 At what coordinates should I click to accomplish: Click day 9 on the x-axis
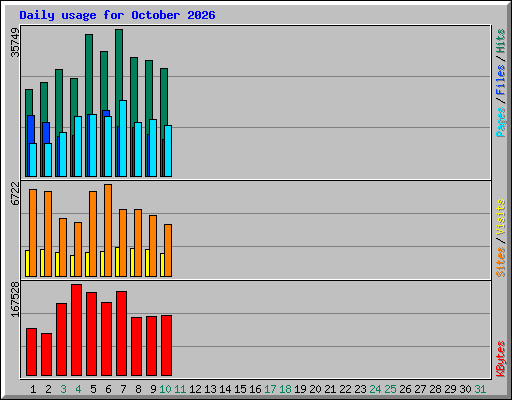click(x=153, y=389)
